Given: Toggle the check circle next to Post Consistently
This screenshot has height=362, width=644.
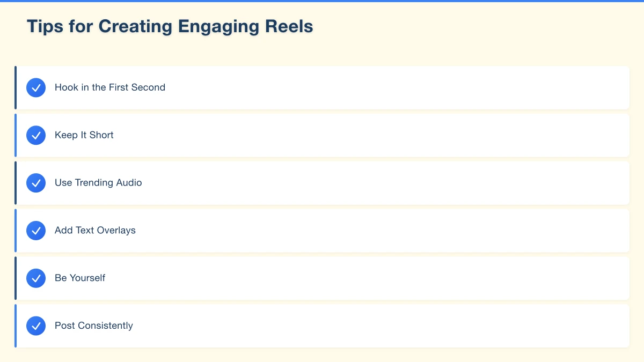Looking at the screenshot, I should click(x=36, y=326).
